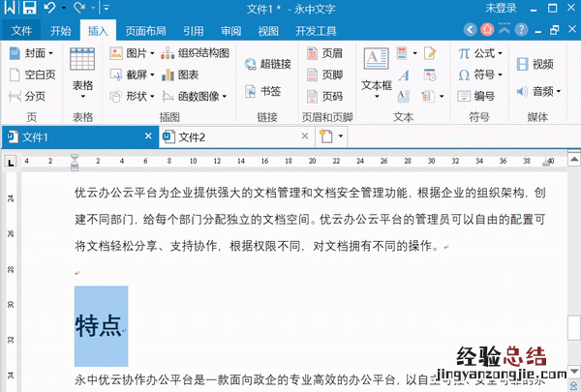Image resolution: width=581 pixels, height=392 pixels.
Task: Insert a page break (分页)
Action: pyautogui.click(x=28, y=97)
